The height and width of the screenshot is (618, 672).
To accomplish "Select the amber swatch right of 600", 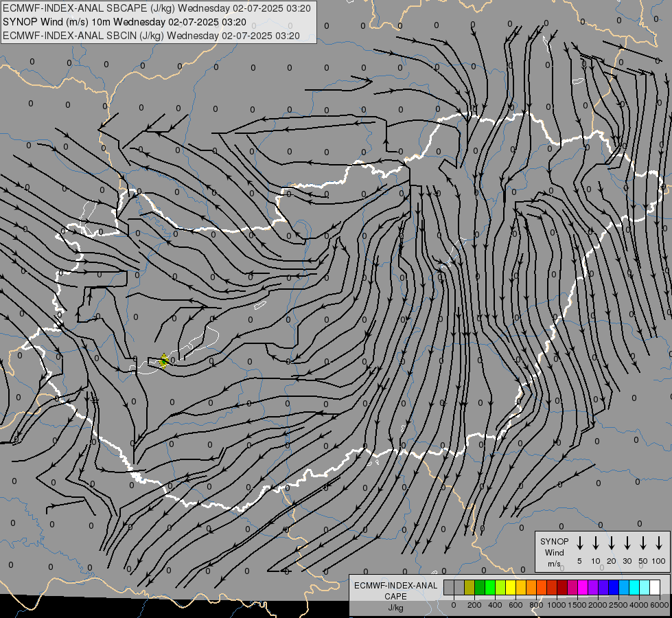I will coord(521,587).
